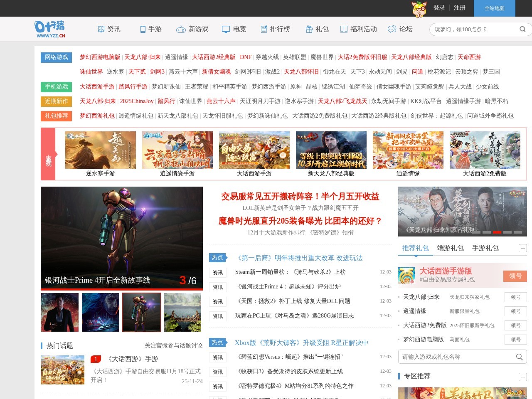
Task: Select a carousel dot on 天龙八部 banner
Action: [x=497, y=232]
